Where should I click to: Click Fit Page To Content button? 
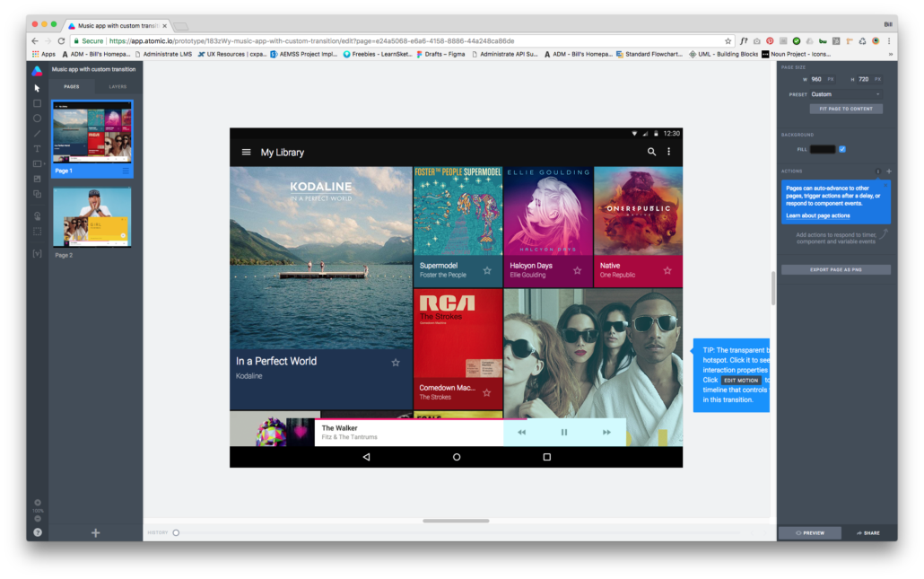tap(846, 110)
